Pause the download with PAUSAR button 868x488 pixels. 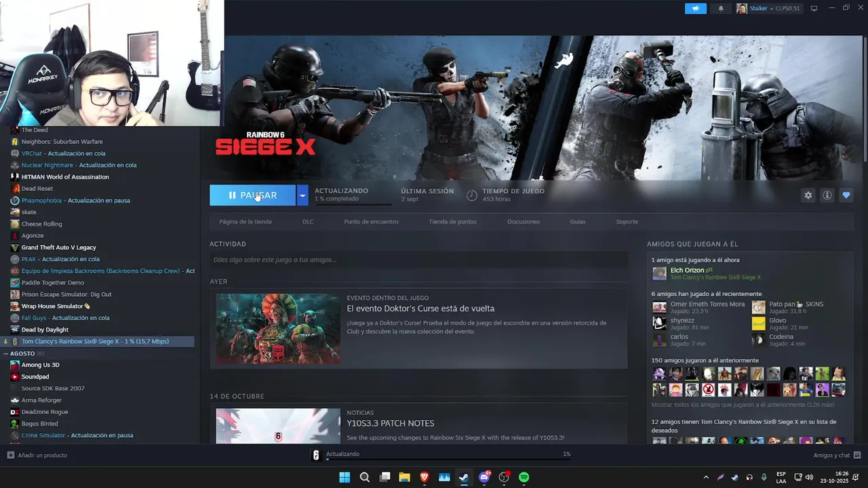[x=252, y=195]
